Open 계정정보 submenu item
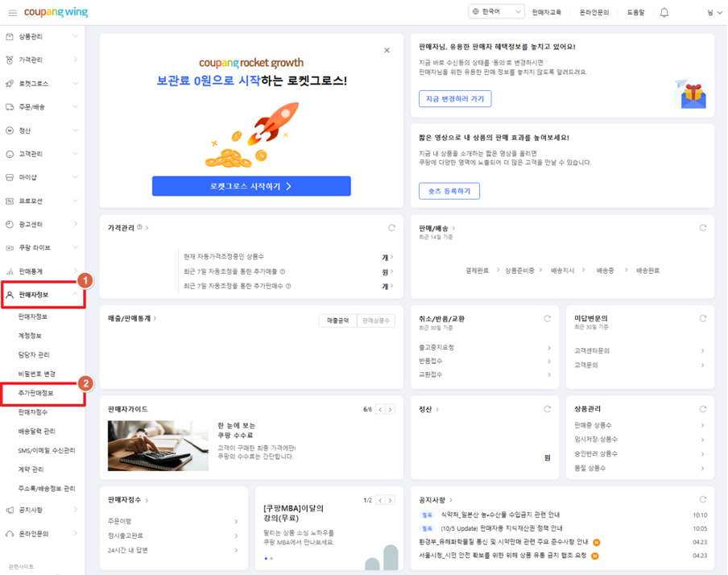728x575 pixels. (30, 336)
